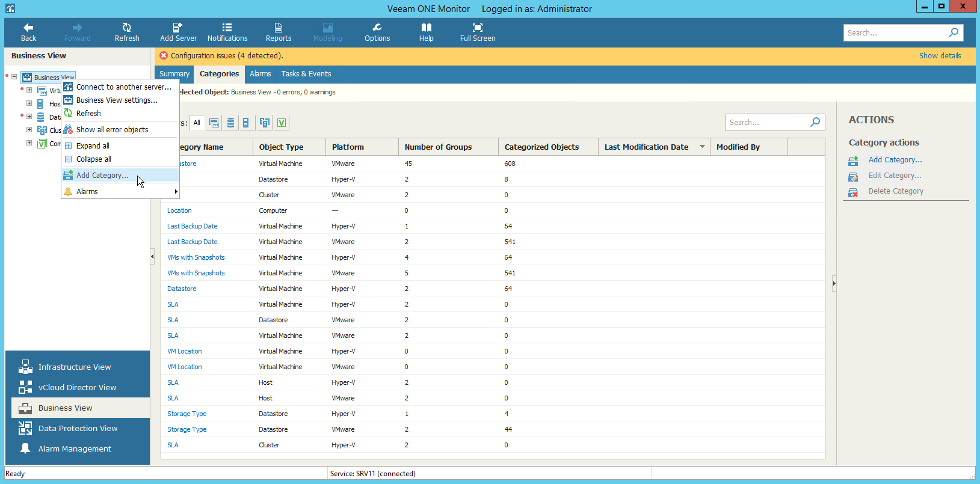Screen dimensions: 980x484
Task: Switch to the Tasks & Events tab
Action: 306,74
